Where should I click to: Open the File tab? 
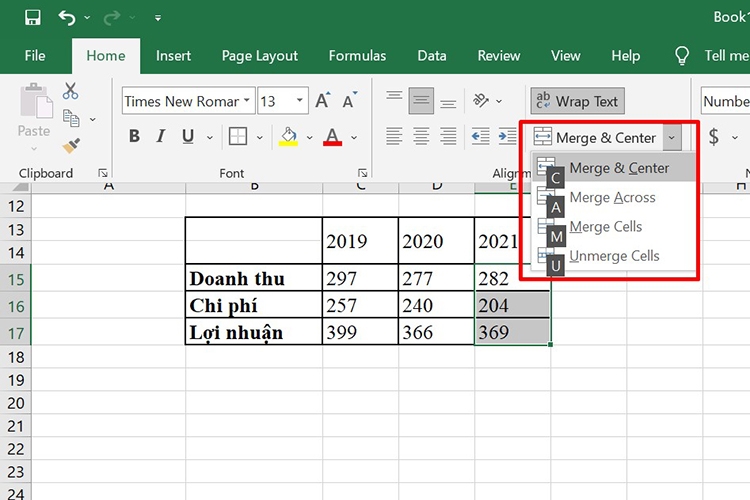click(35, 56)
